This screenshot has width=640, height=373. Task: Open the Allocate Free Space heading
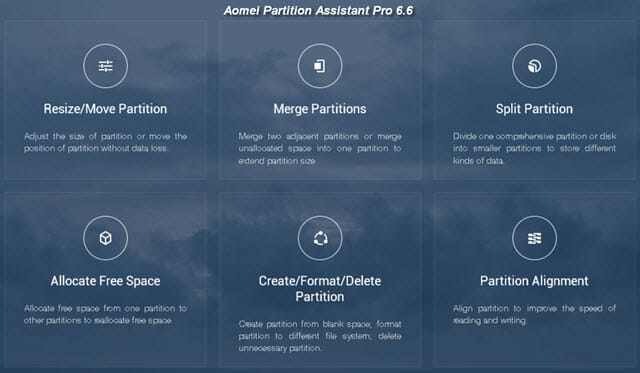tap(105, 281)
